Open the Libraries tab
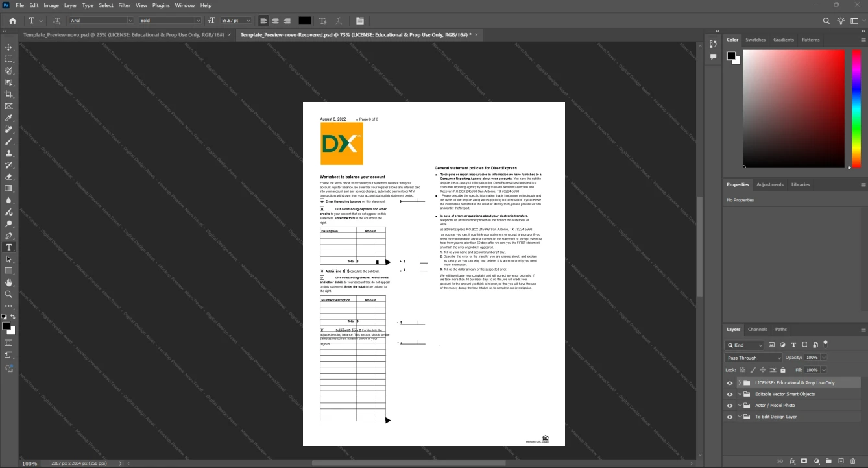868x468 pixels. [801, 184]
